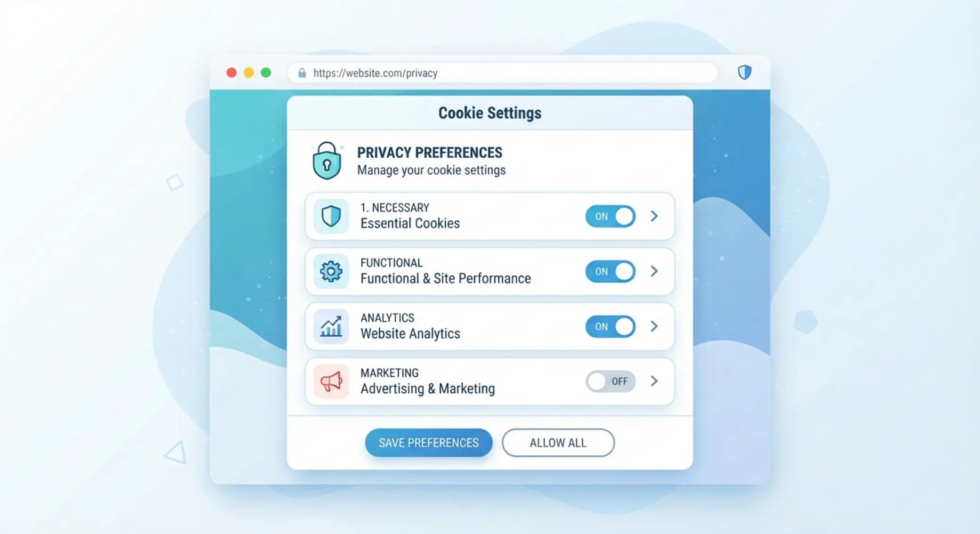Click the website.com/privacy address field
The height and width of the screenshot is (534, 980).
502,73
